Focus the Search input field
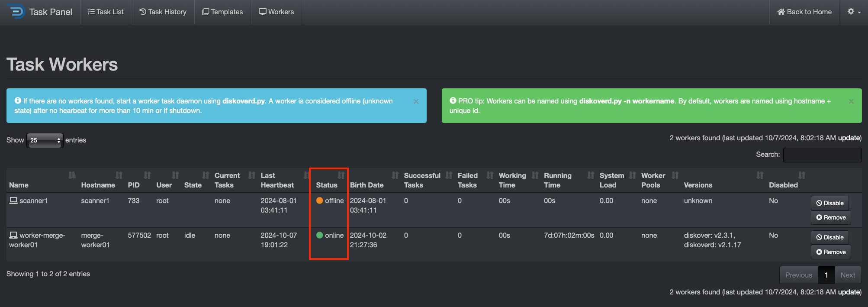Screen dimensions: 868x307 822,155
